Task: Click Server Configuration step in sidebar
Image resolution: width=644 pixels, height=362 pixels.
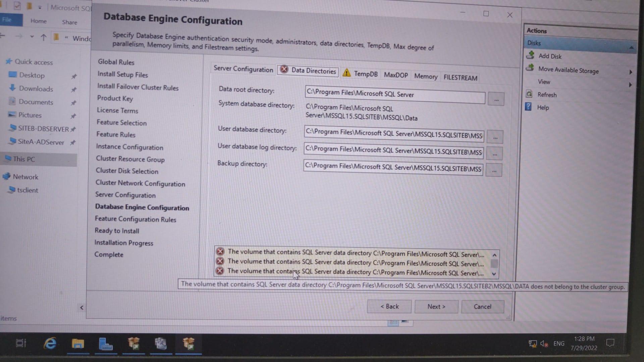Action: 125,195
